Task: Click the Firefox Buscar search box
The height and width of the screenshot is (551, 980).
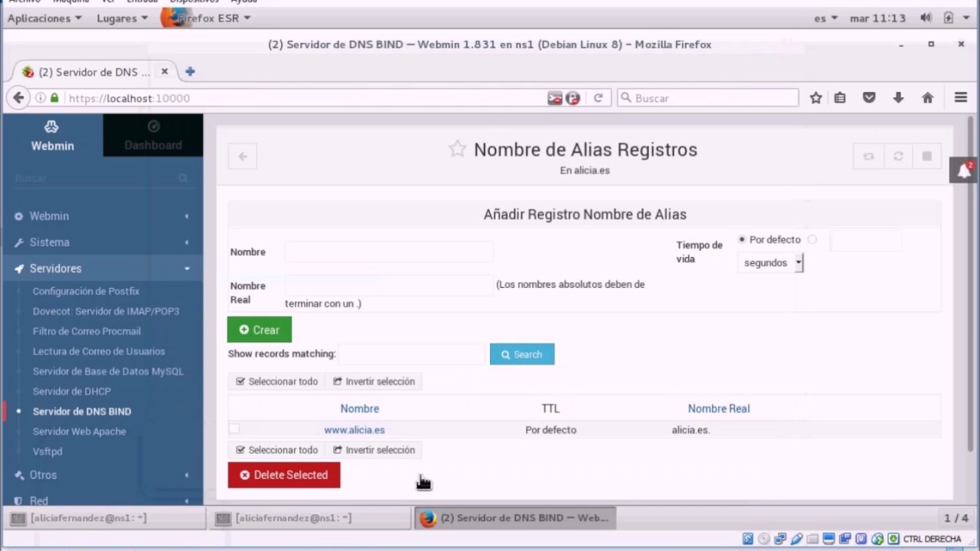Action: point(708,98)
